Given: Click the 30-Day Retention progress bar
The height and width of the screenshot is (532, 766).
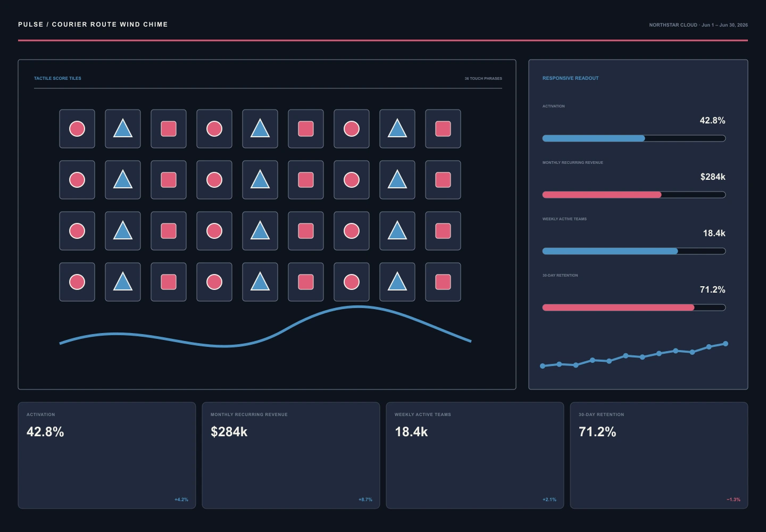Looking at the screenshot, I should click(x=634, y=307).
